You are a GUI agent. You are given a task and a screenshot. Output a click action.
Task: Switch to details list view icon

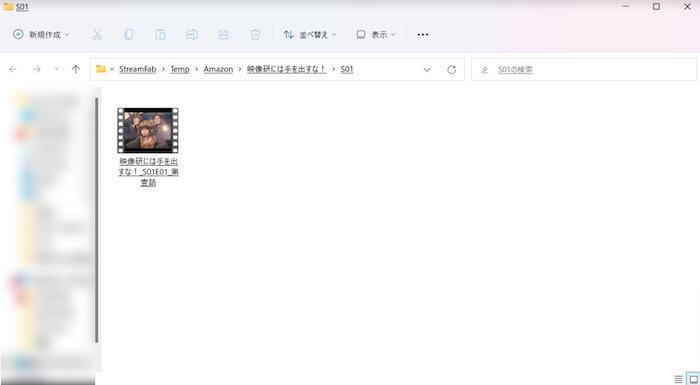coord(679,379)
